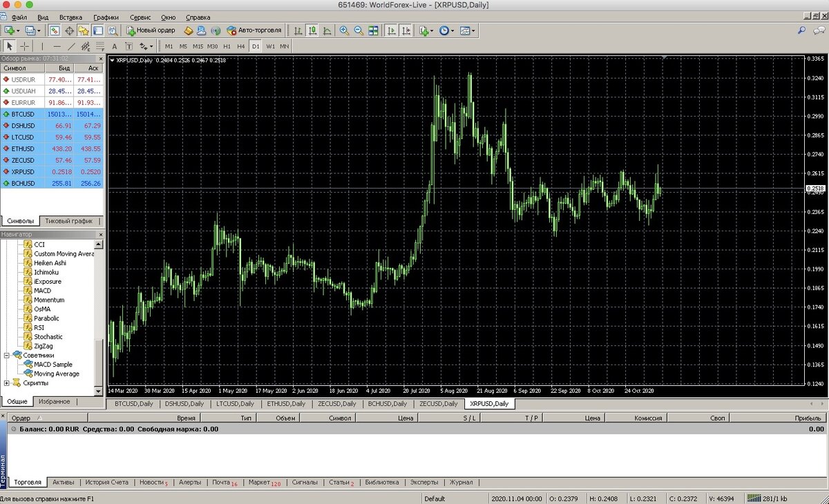Select the text 'A' drawing tool
The height and width of the screenshot is (504, 829).
[x=114, y=46]
